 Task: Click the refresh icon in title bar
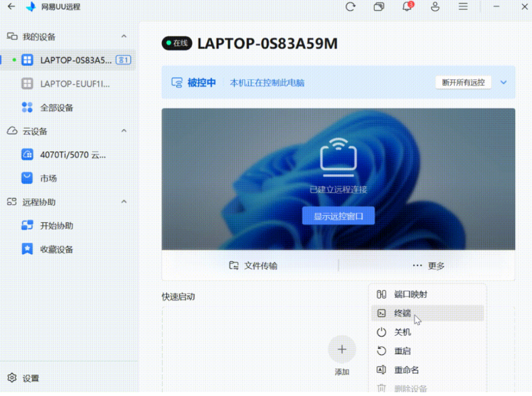pos(350,7)
